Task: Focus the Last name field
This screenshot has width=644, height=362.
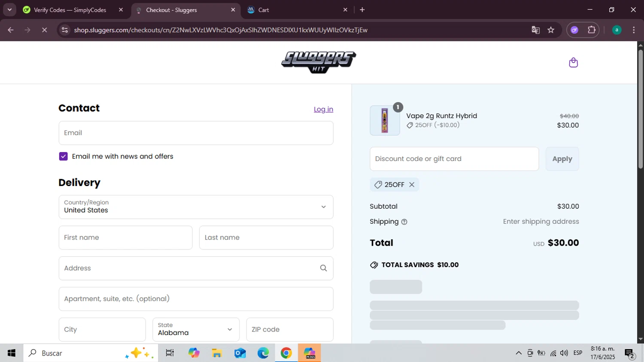Action: pos(266,237)
